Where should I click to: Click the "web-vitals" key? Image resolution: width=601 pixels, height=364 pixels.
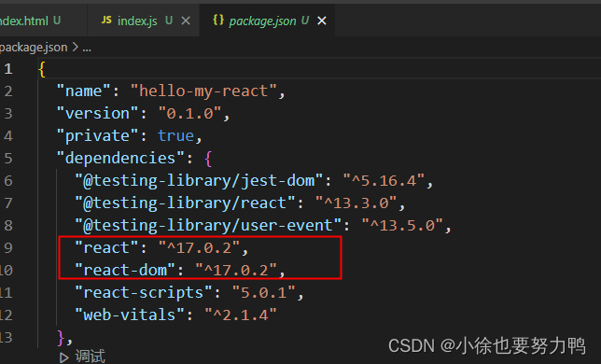tap(130, 315)
